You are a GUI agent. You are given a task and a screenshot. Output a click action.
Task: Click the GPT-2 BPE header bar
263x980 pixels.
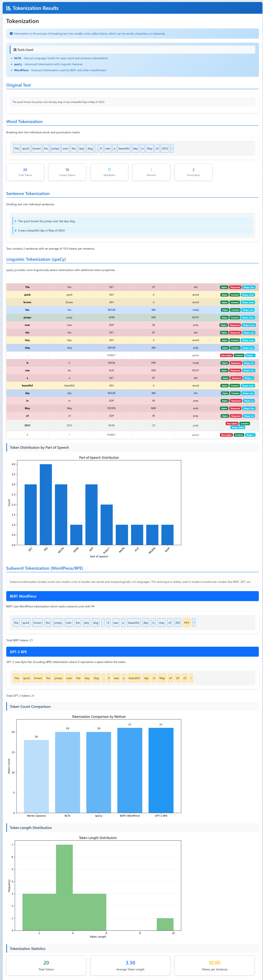tap(132, 652)
